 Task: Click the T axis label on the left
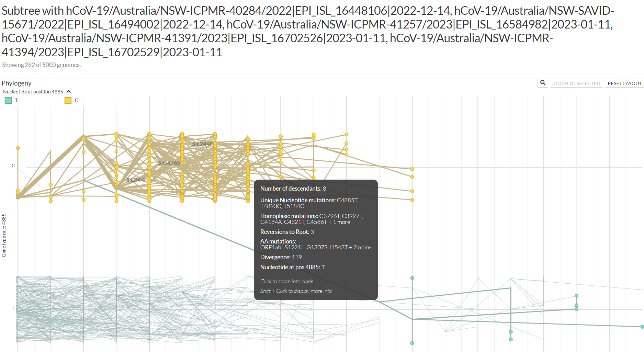click(13, 308)
